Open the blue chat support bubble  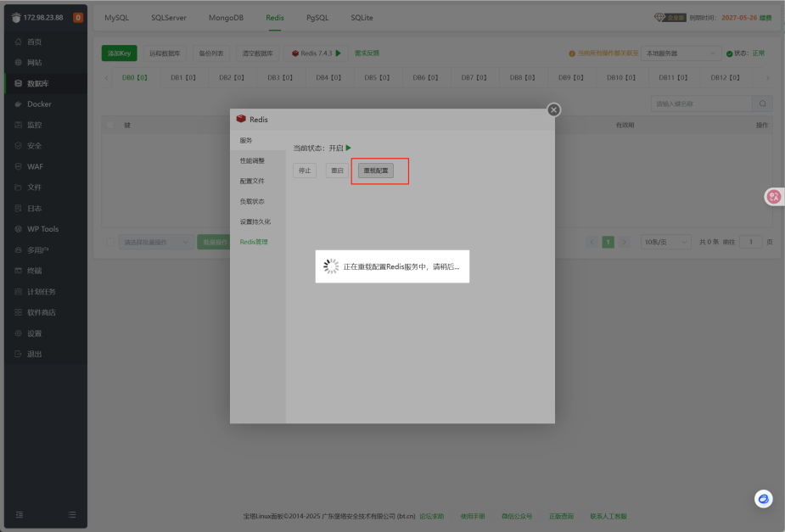(764, 499)
